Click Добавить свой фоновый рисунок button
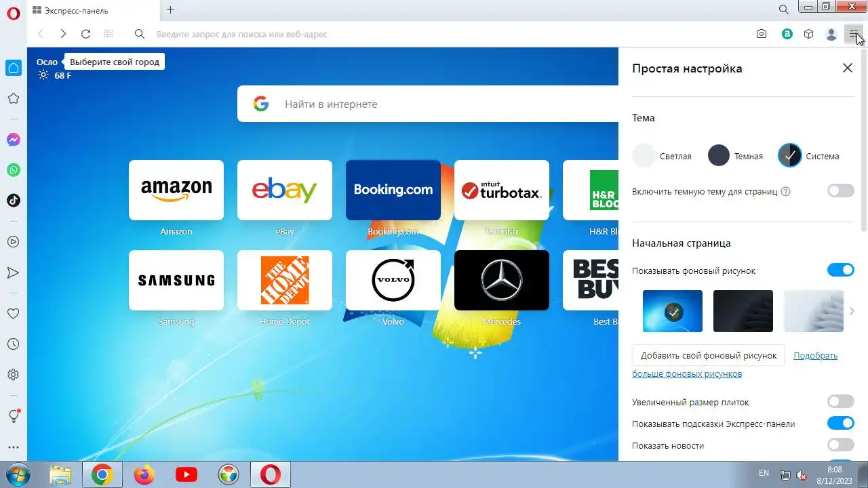Viewport: 868px width, 488px height. click(x=709, y=355)
